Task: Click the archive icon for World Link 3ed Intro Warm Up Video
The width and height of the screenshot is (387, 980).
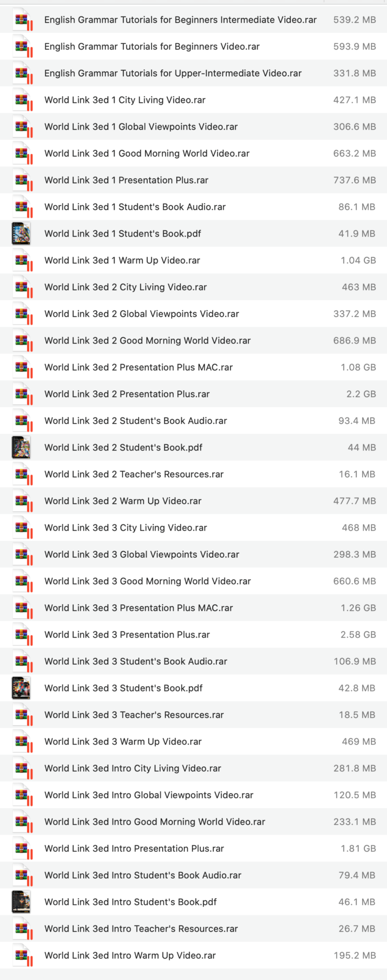Action: coord(21,955)
